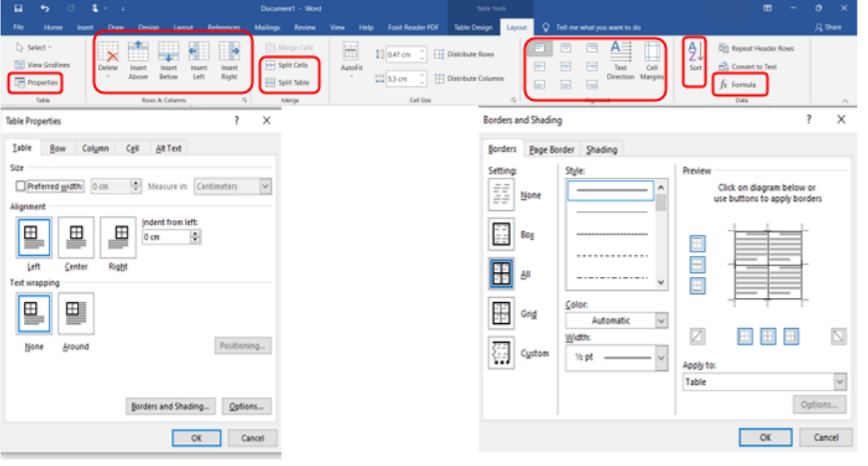Choose Around text wrapping option
The image size is (868, 466).
pyautogui.click(x=76, y=314)
